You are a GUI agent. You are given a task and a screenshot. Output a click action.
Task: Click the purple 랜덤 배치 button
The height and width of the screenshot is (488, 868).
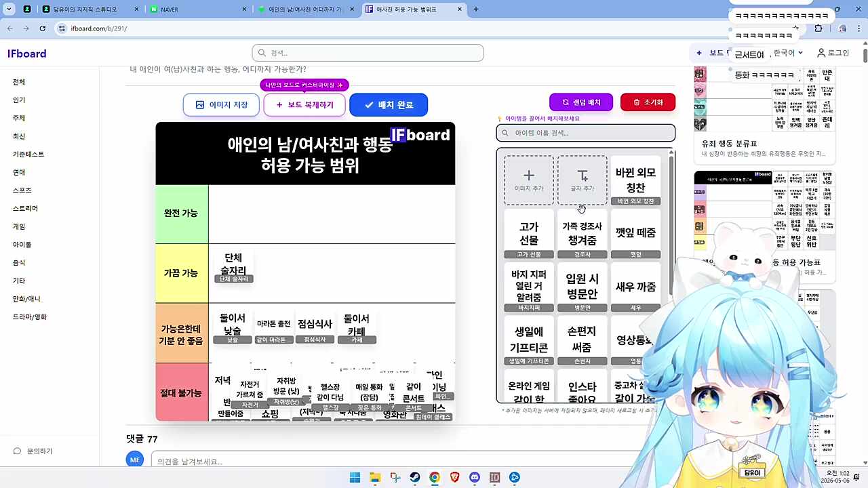(x=581, y=102)
